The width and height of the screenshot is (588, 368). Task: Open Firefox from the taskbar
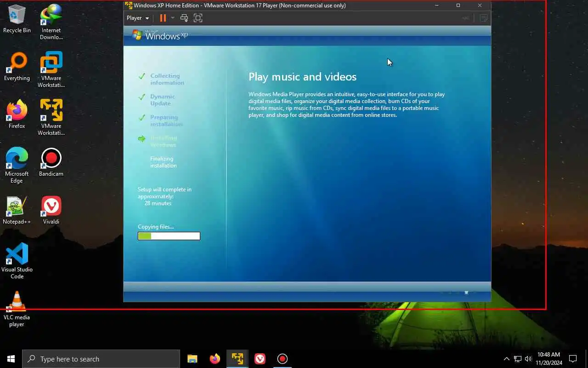(215, 359)
